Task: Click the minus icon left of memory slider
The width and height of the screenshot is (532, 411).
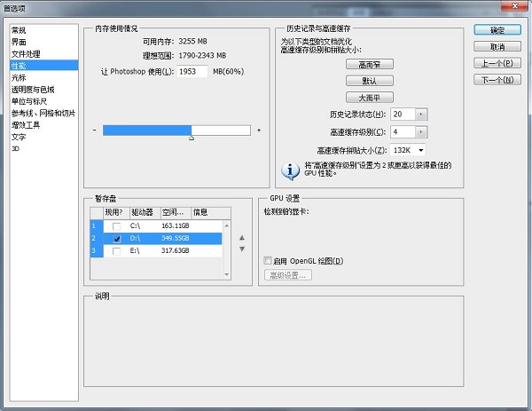Action: [x=95, y=130]
